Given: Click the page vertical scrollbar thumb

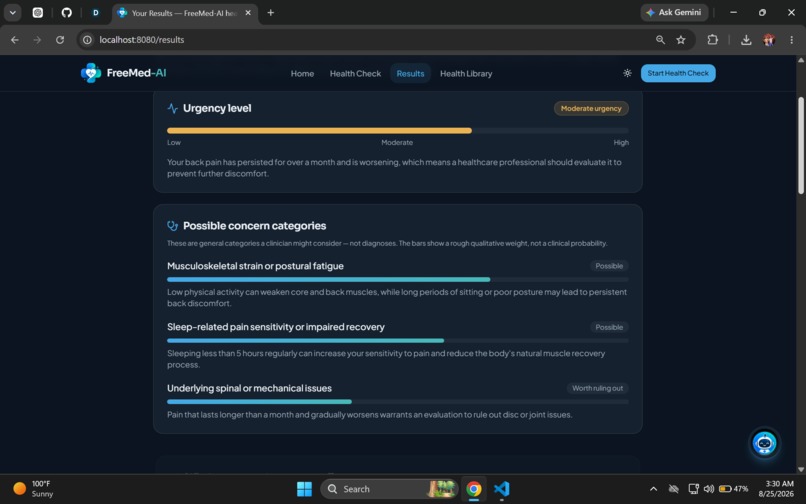Looking at the screenshot, I should click(x=800, y=146).
